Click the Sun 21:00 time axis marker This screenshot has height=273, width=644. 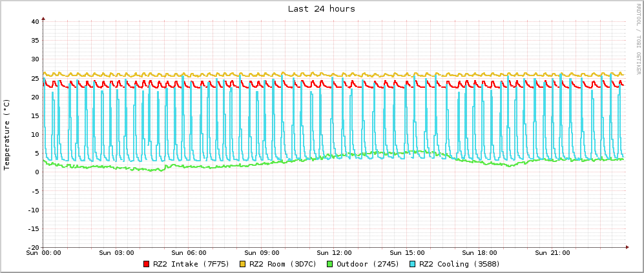[552, 253]
